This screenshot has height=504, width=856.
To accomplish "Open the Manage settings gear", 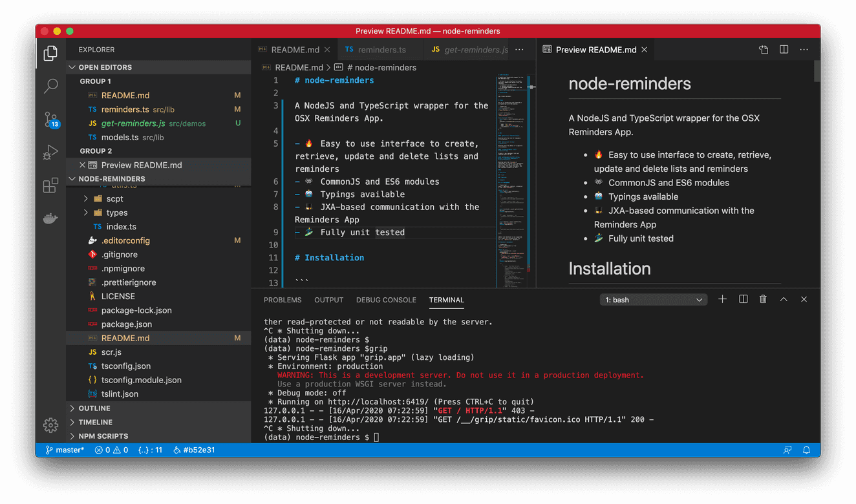I will tap(50, 425).
